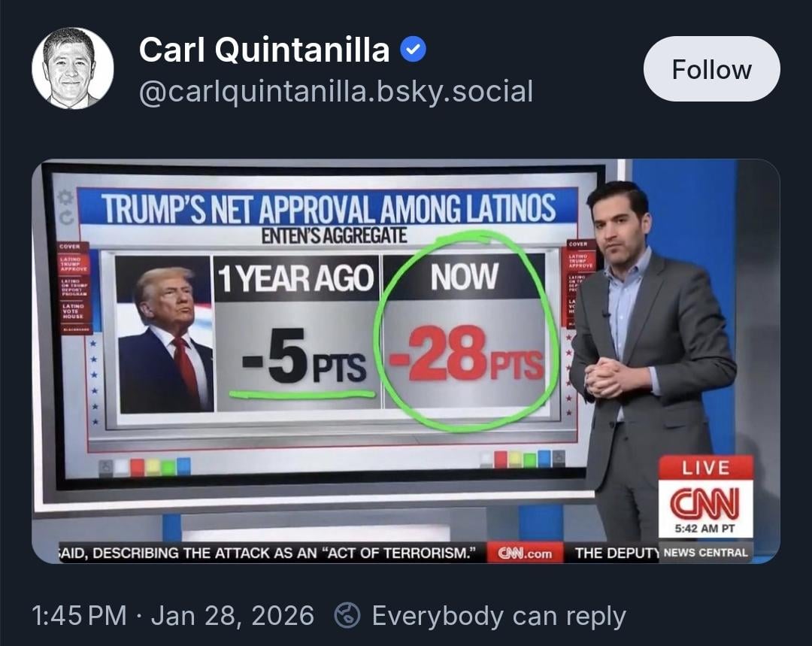Open the 'Everybody can reply' setting

(x=498, y=616)
